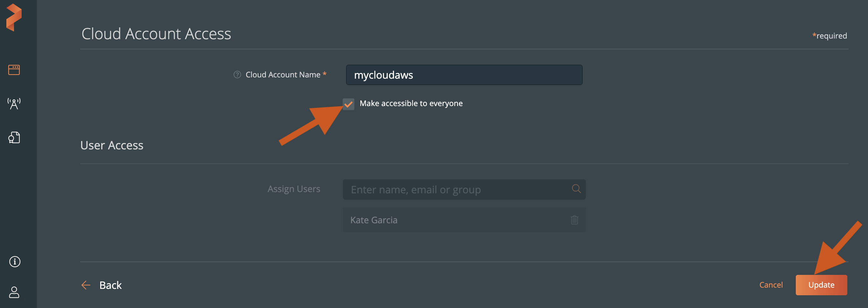Click the Cloud Account Access page title

(156, 34)
